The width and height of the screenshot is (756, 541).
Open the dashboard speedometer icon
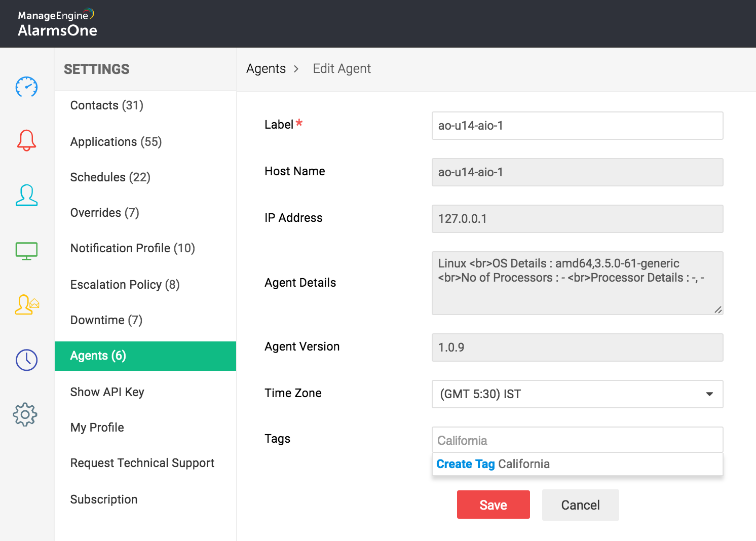point(26,87)
